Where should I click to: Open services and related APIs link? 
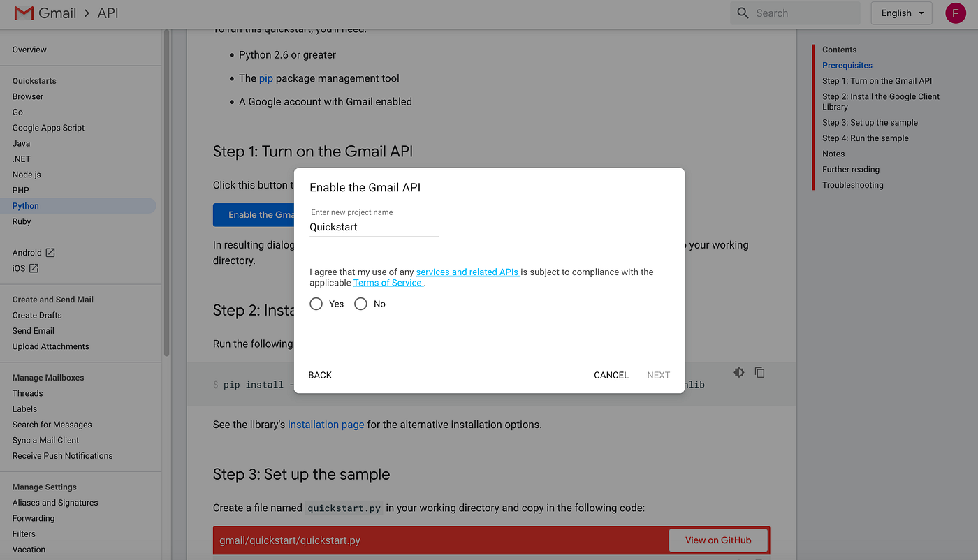[x=467, y=272]
